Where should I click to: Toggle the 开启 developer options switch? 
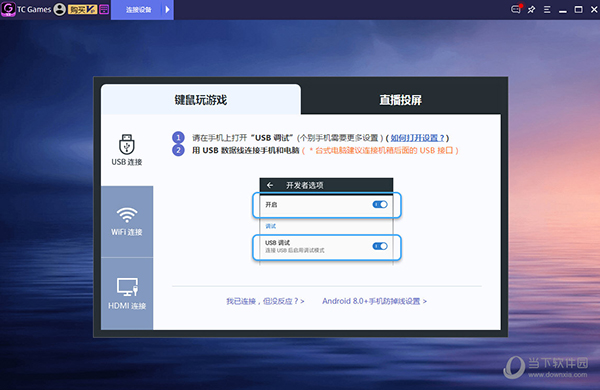pyautogui.click(x=380, y=204)
